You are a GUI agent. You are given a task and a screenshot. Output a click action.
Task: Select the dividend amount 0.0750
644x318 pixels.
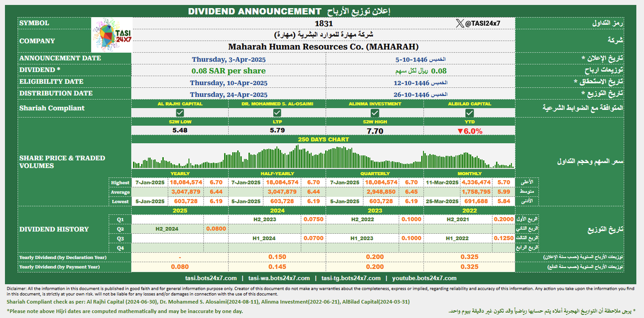[x=313, y=219]
